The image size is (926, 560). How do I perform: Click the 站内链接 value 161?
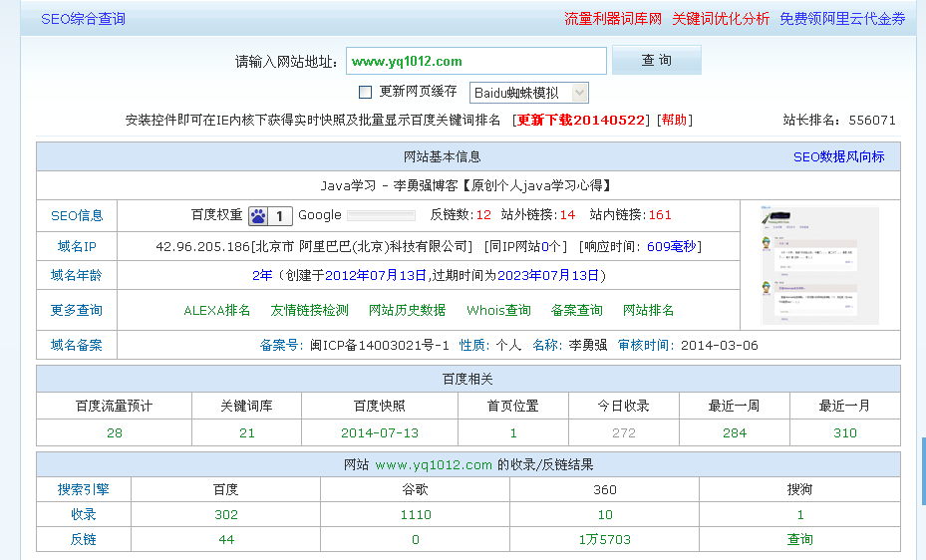pyautogui.click(x=660, y=215)
